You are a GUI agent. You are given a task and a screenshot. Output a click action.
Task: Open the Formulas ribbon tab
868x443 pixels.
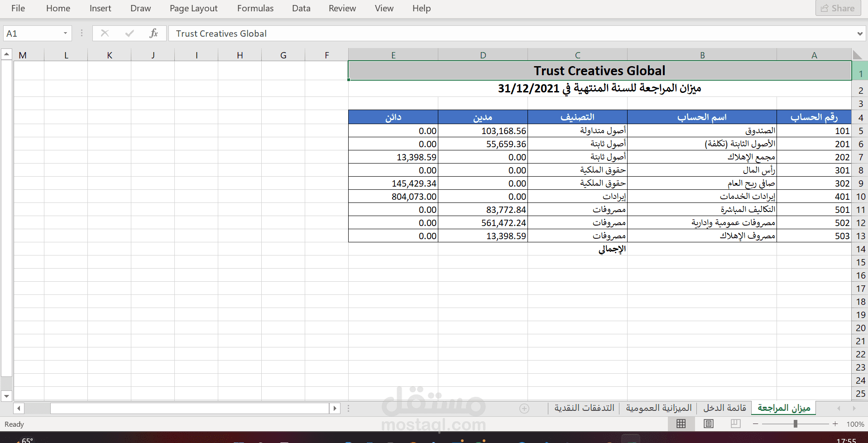(x=255, y=8)
